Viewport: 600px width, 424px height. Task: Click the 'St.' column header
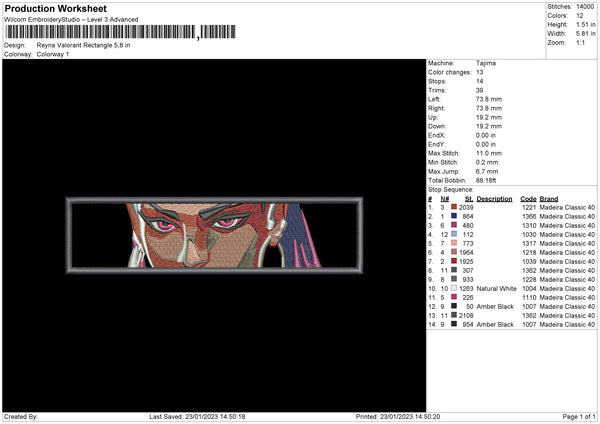pyautogui.click(x=469, y=199)
